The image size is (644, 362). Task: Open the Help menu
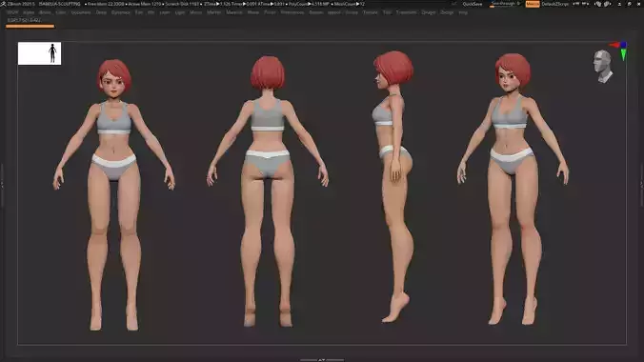click(x=463, y=12)
